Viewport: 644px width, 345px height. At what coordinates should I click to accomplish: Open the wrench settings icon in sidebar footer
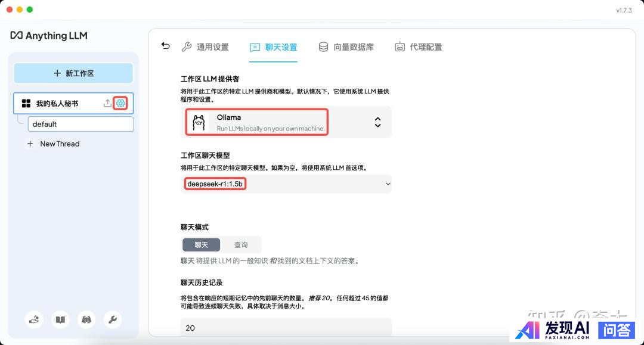pyautogui.click(x=112, y=320)
